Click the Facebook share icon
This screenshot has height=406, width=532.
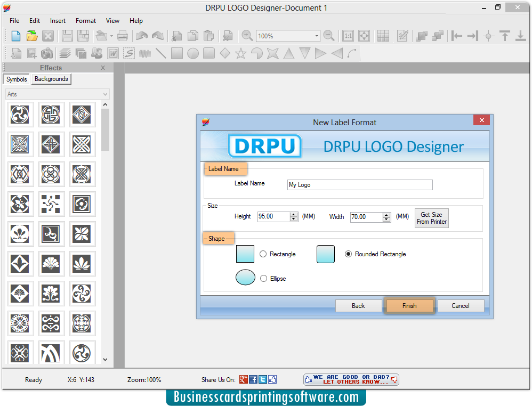[x=253, y=379]
